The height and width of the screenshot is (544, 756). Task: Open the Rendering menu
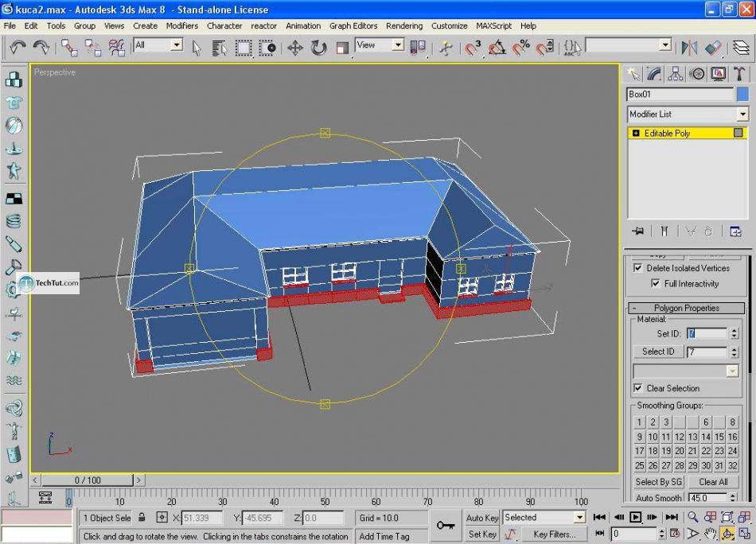pyautogui.click(x=404, y=25)
